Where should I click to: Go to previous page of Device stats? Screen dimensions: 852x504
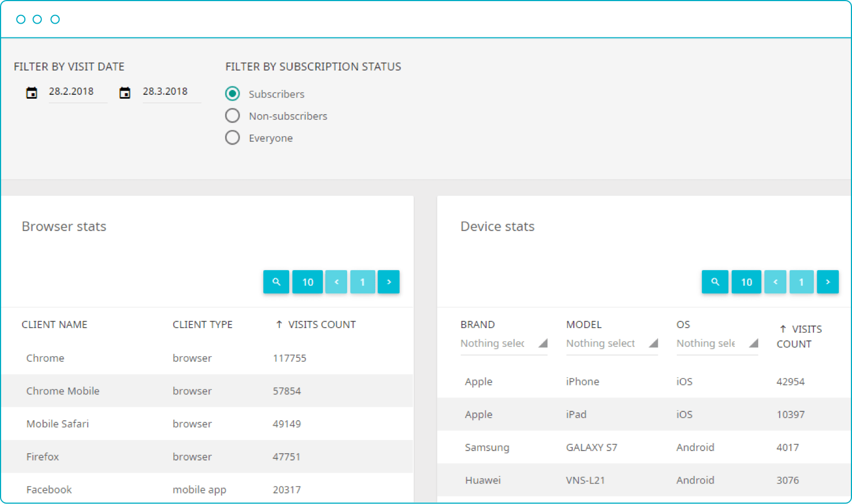click(775, 282)
